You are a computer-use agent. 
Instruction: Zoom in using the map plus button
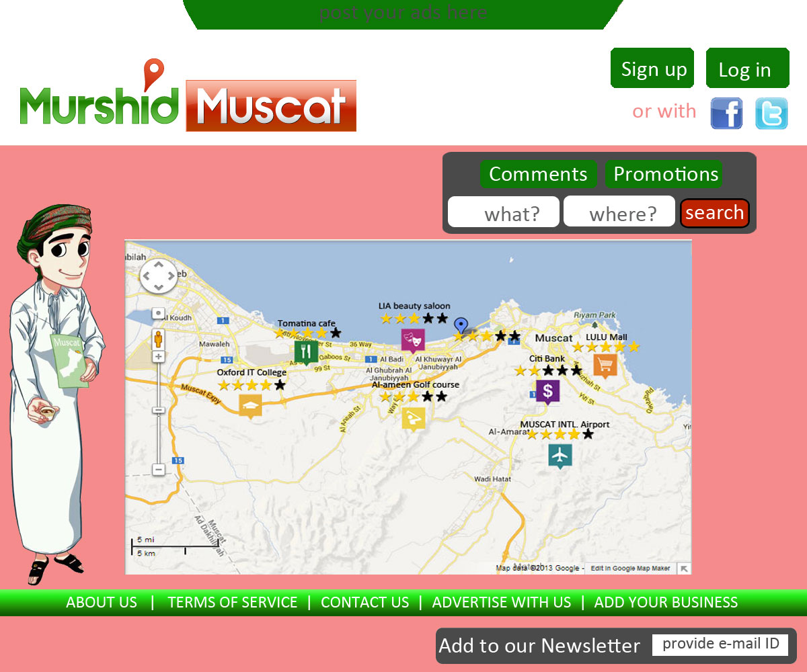click(x=158, y=356)
